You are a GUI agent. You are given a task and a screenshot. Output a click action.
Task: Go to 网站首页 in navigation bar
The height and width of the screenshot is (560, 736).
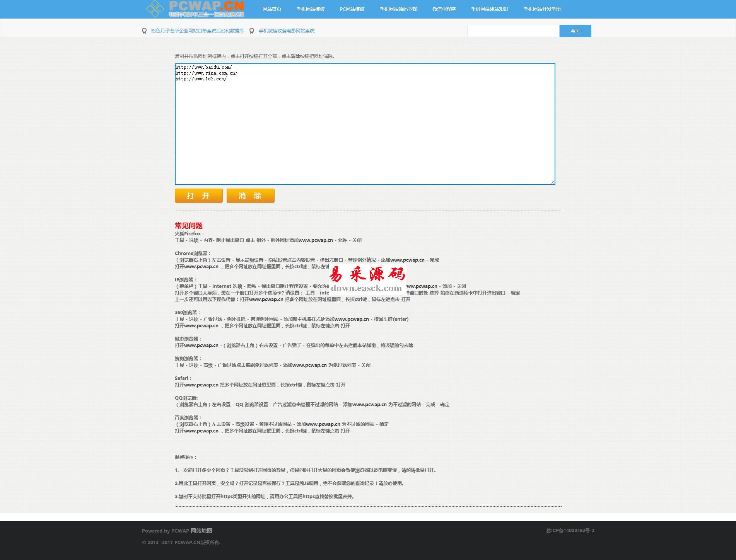(x=272, y=9)
